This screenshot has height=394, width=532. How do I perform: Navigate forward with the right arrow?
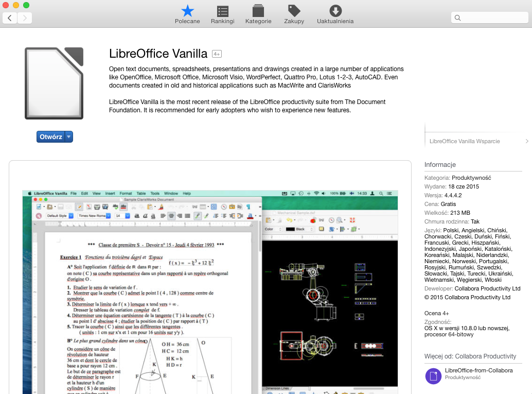point(25,18)
